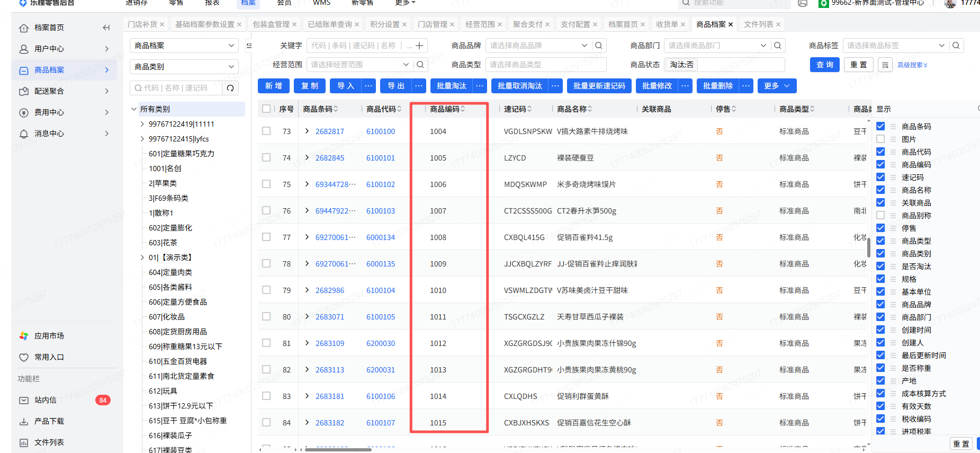Expand row 73 product details
The image size is (980, 453).
point(307,131)
